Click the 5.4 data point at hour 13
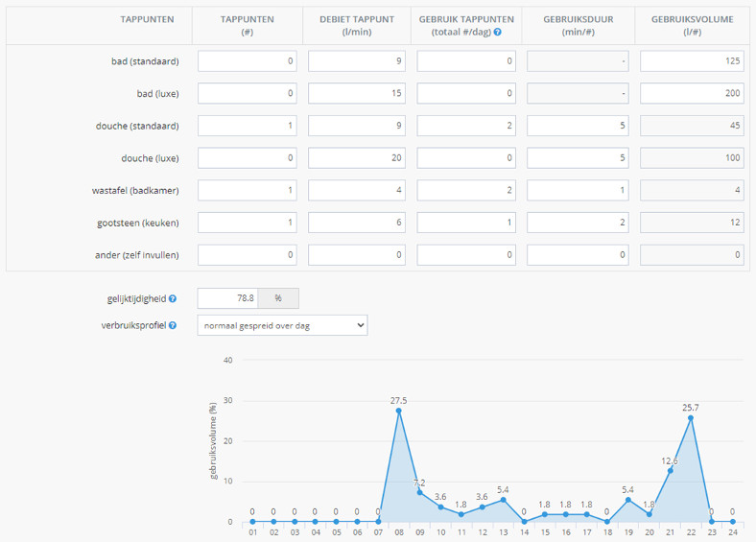Viewport: 756px width, 542px height. pos(503,500)
